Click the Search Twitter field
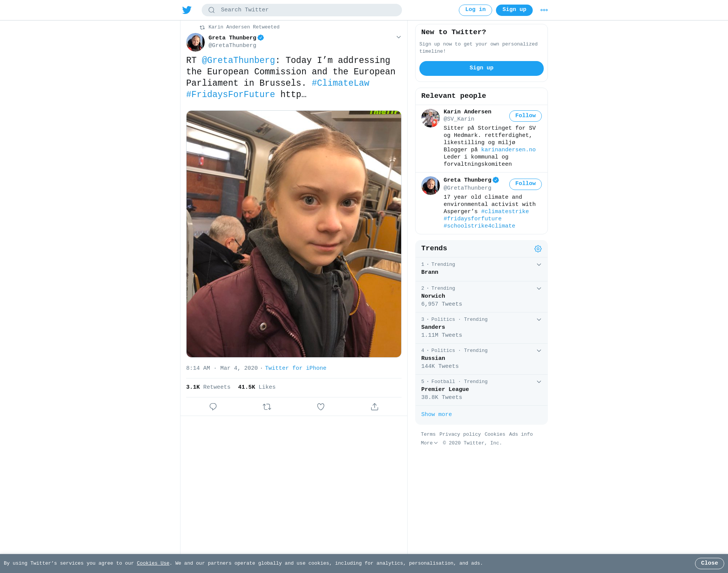The height and width of the screenshot is (573, 728). click(x=302, y=10)
